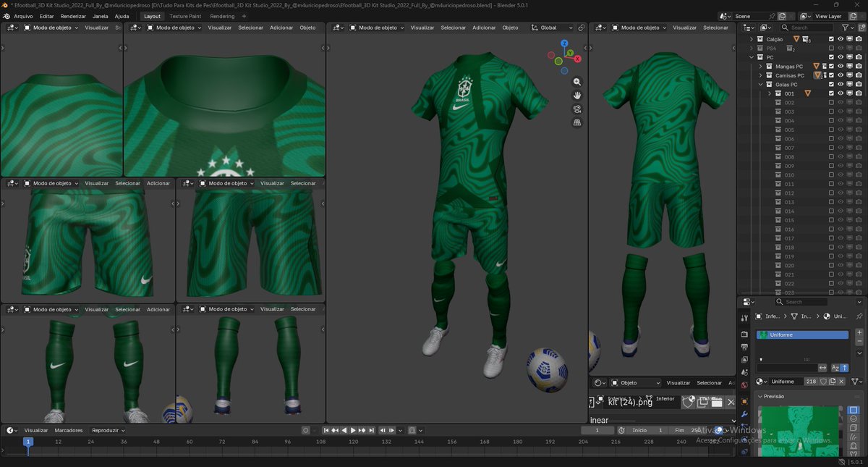Toggle camera view gizmo in main viewport
The image size is (868, 467).
pos(577,109)
